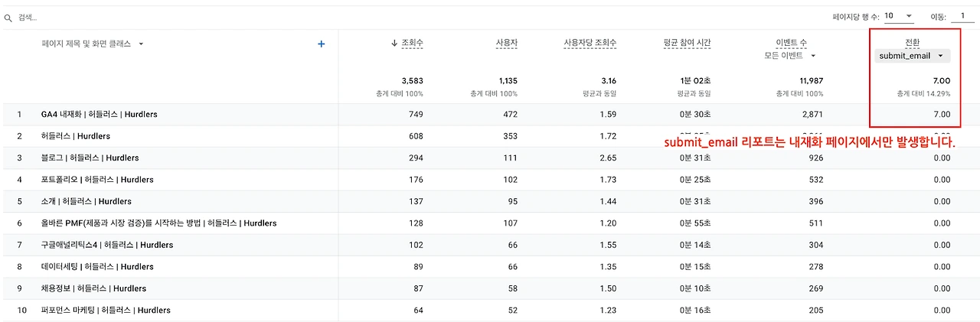Sort by the 사용자 column header
Image resolution: width=980 pixels, height=322 pixels.
coord(507,44)
